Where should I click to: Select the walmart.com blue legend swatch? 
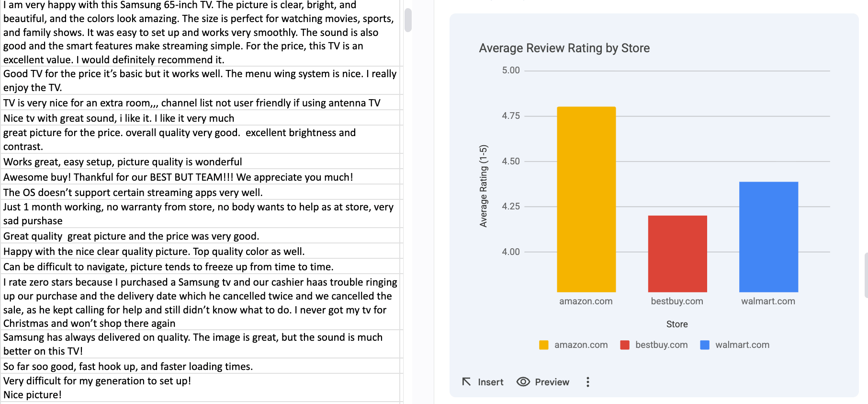[704, 345]
